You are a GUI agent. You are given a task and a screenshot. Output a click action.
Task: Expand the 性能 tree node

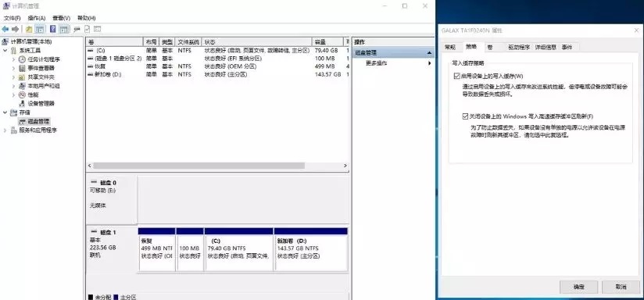pyautogui.click(x=13, y=95)
